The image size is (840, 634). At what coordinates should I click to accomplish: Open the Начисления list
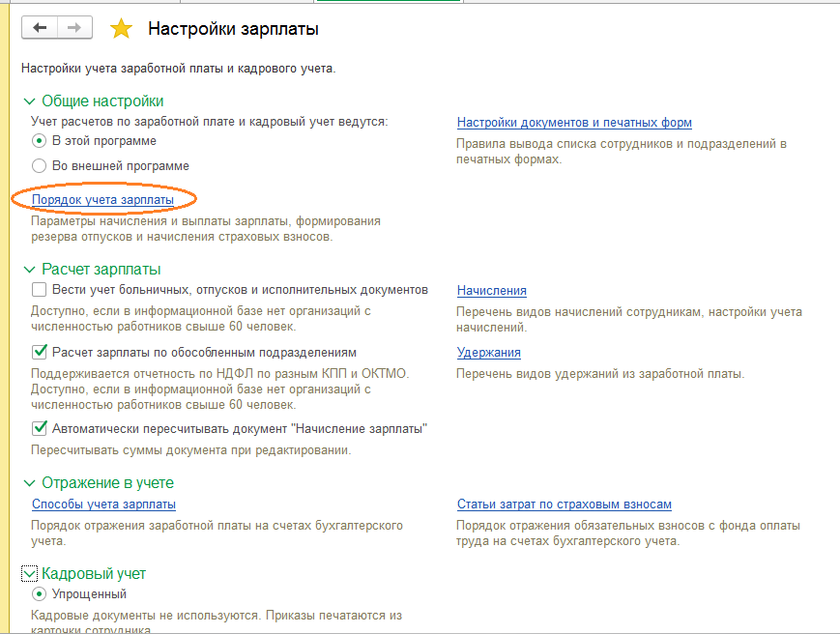point(491,290)
